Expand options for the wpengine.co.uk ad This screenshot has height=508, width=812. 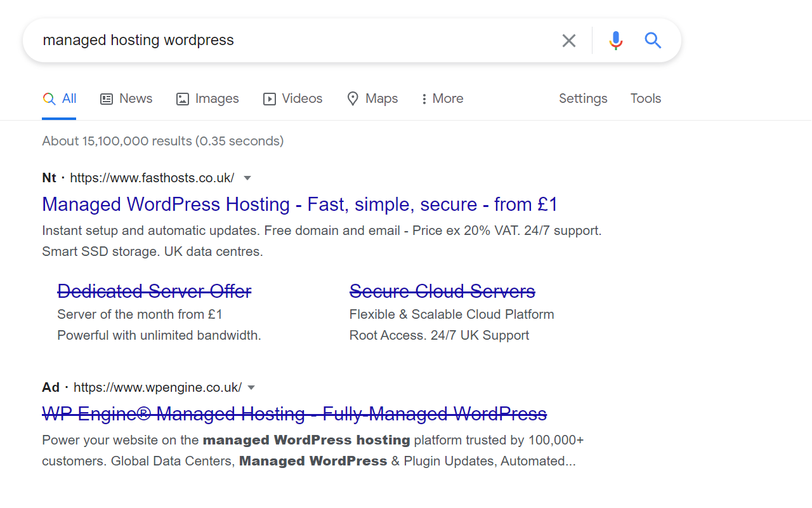(x=251, y=387)
